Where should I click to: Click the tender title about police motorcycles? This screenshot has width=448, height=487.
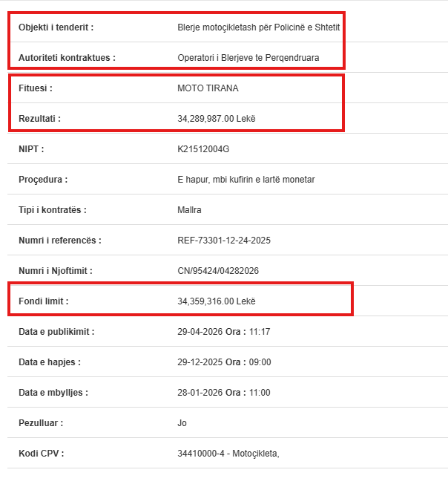point(259,27)
